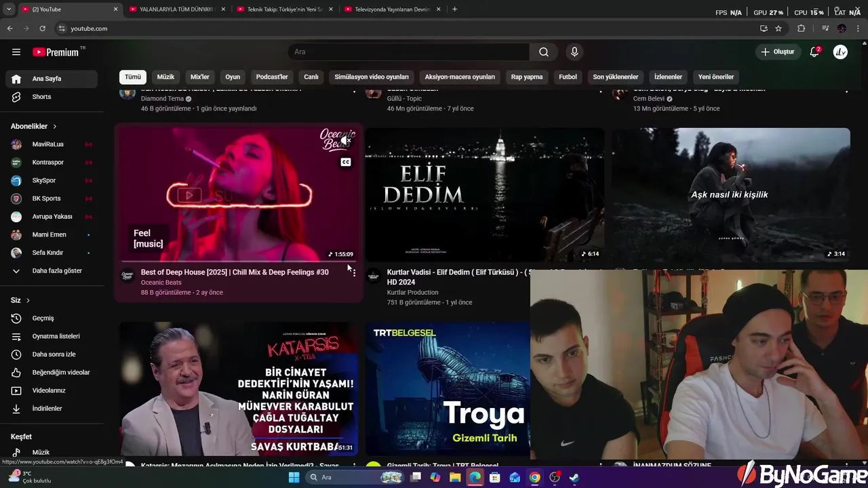This screenshot has height=488, width=868.
Task: Open Avrupa Yakası channel subscription
Action: coord(52,217)
